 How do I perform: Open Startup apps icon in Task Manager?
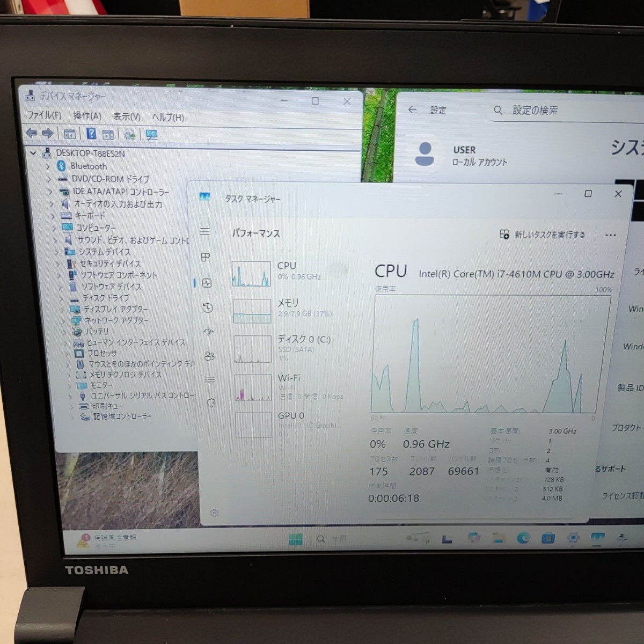click(x=208, y=332)
